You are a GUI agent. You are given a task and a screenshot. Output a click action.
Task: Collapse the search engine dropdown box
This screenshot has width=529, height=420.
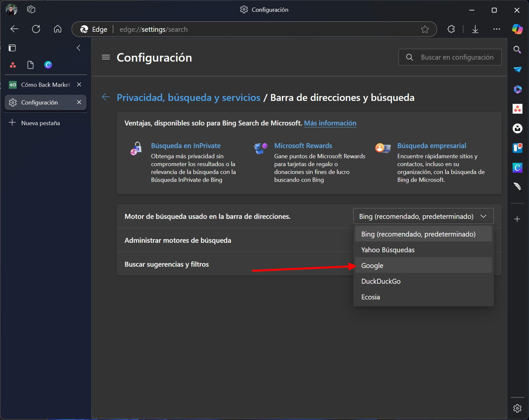(x=424, y=216)
